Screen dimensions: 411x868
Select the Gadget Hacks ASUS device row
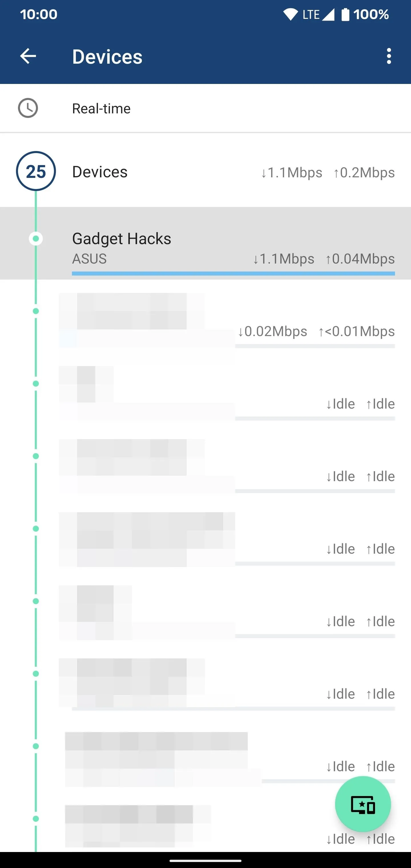(205, 243)
